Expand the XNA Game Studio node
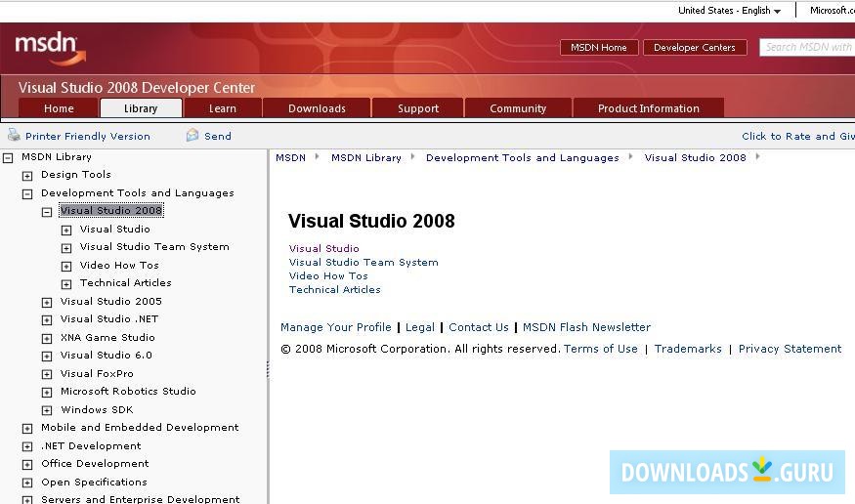This screenshot has height=504, width=855. click(x=47, y=339)
